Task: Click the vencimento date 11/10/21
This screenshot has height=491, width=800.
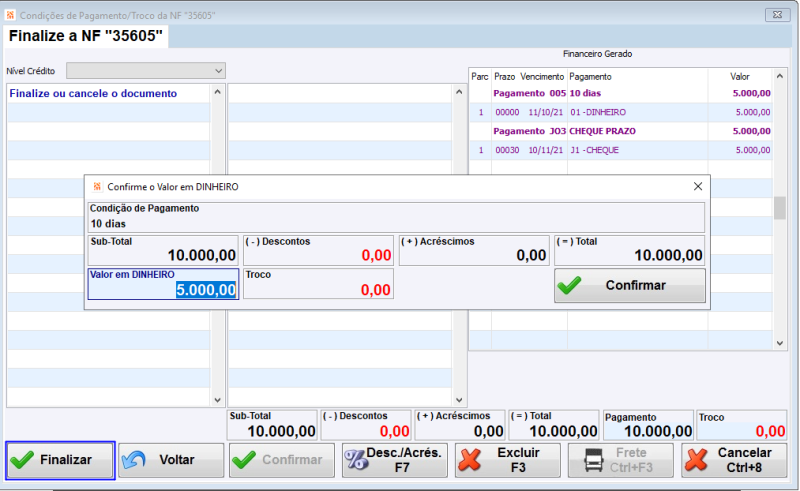Action: coord(545,112)
